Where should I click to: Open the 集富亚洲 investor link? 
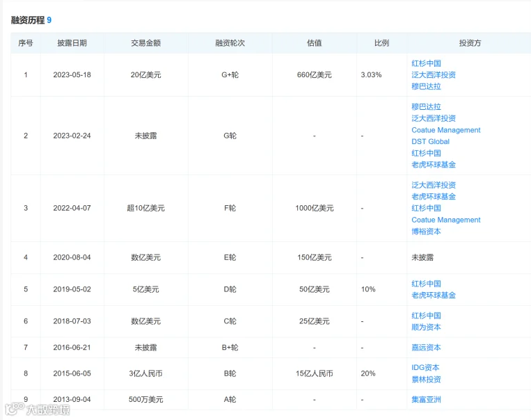pyautogui.click(x=426, y=399)
